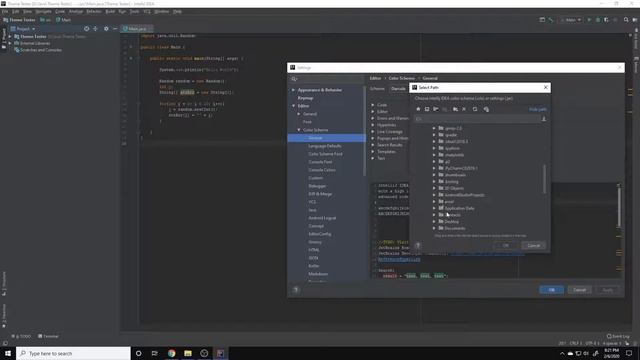Open TODO tool window at bottom
This screenshot has height=360, width=640.
(x=21, y=336)
